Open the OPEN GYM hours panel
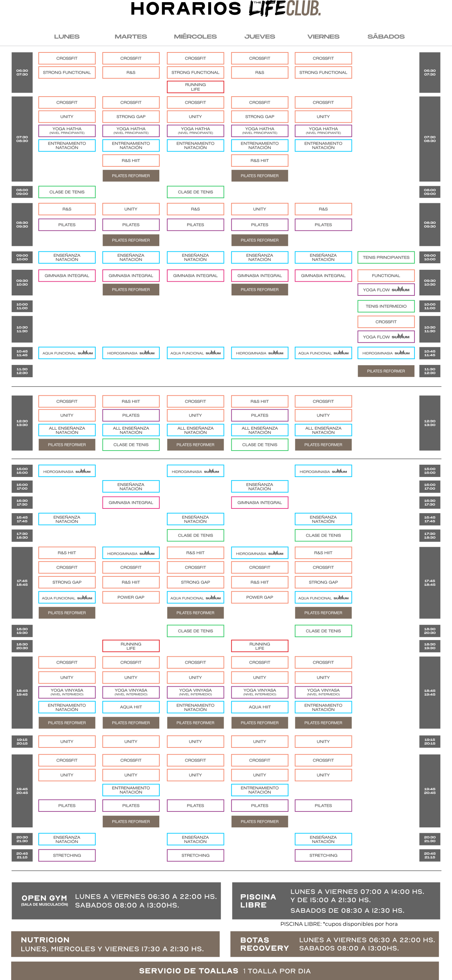The width and height of the screenshot is (452, 980). [116, 900]
